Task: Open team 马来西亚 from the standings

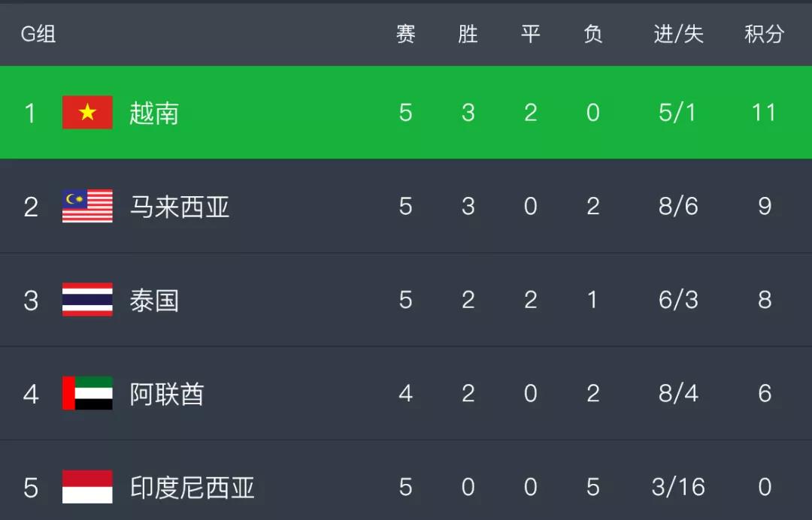Action: pyautogui.click(x=179, y=207)
